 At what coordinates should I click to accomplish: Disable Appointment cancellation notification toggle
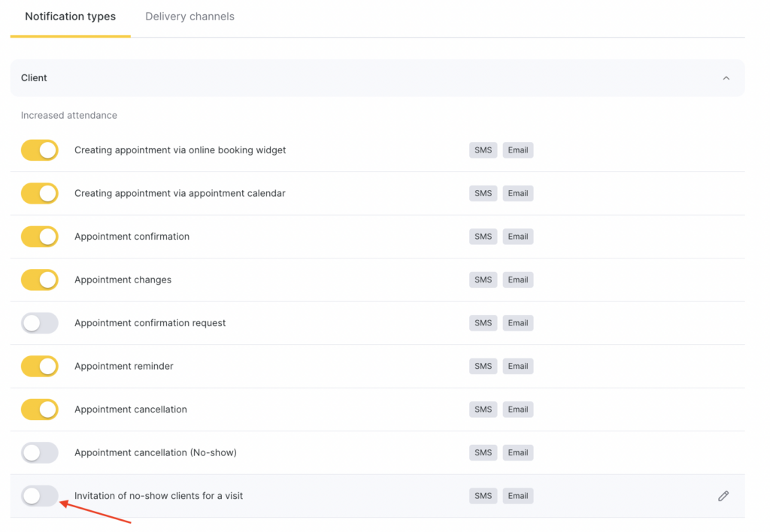(x=40, y=410)
